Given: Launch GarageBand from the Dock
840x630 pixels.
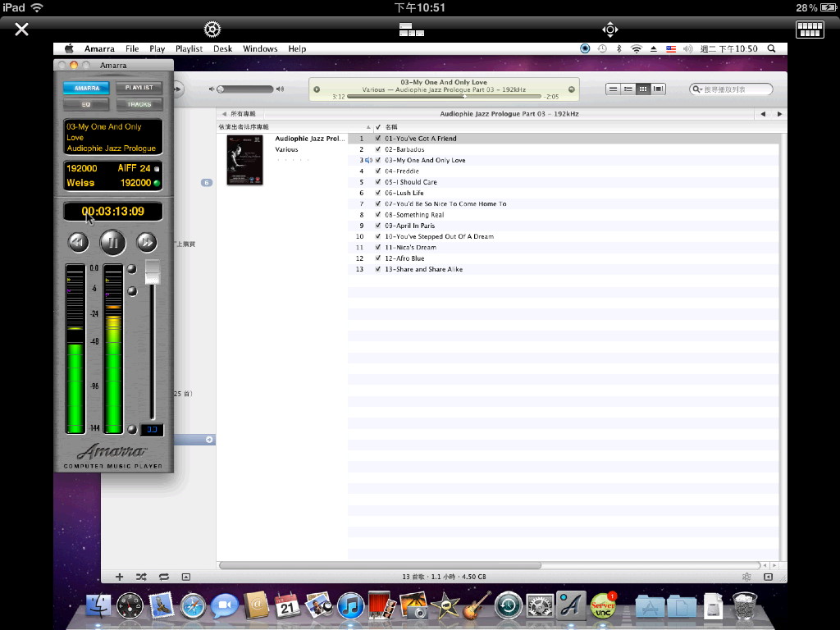Looking at the screenshot, I should point(477,605).
